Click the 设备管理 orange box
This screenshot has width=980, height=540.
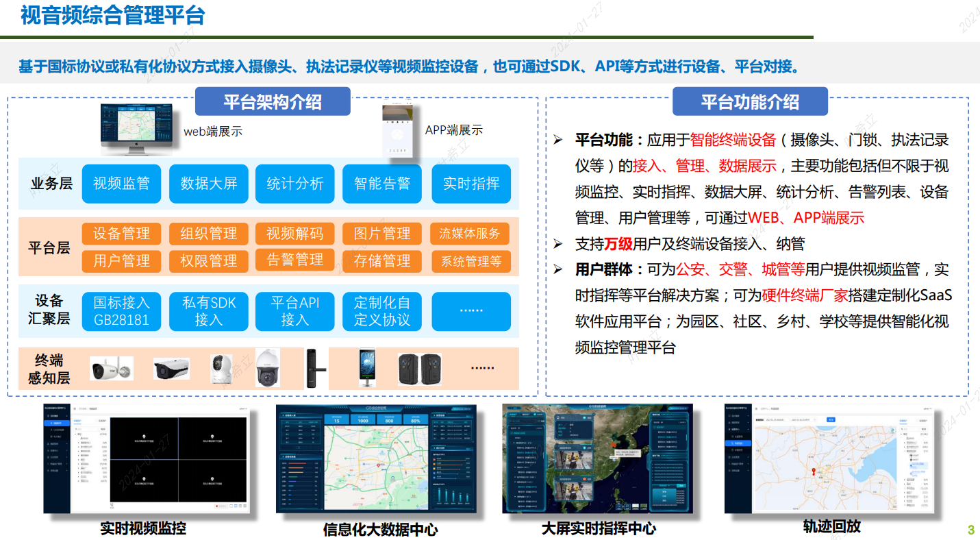[121, 234]
